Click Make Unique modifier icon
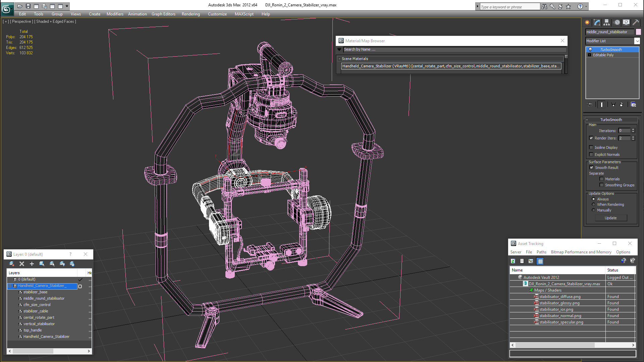Image resolution: width=644 pixels, height=362 pixels. click(x=613, y=105)
